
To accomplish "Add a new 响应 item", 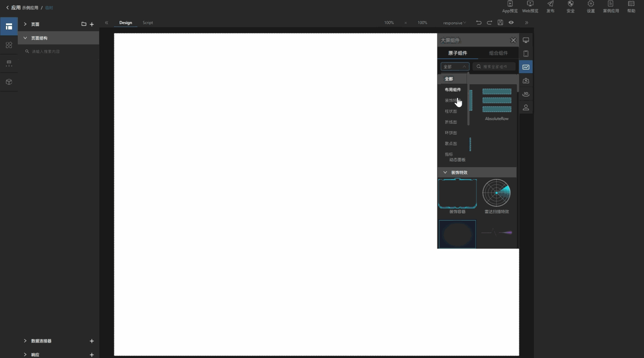I will click(x=92, y=355).
